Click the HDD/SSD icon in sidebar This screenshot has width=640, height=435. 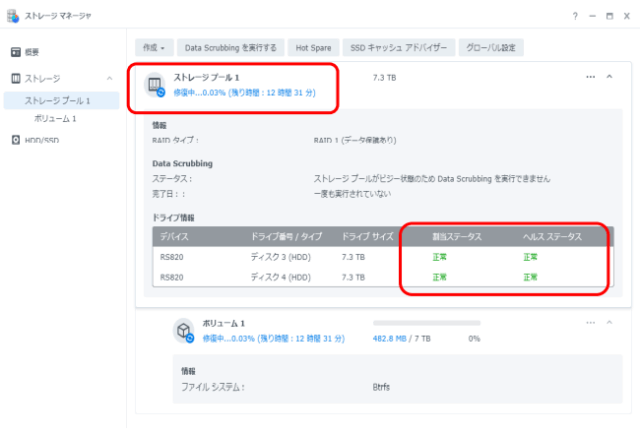(16, 140)
